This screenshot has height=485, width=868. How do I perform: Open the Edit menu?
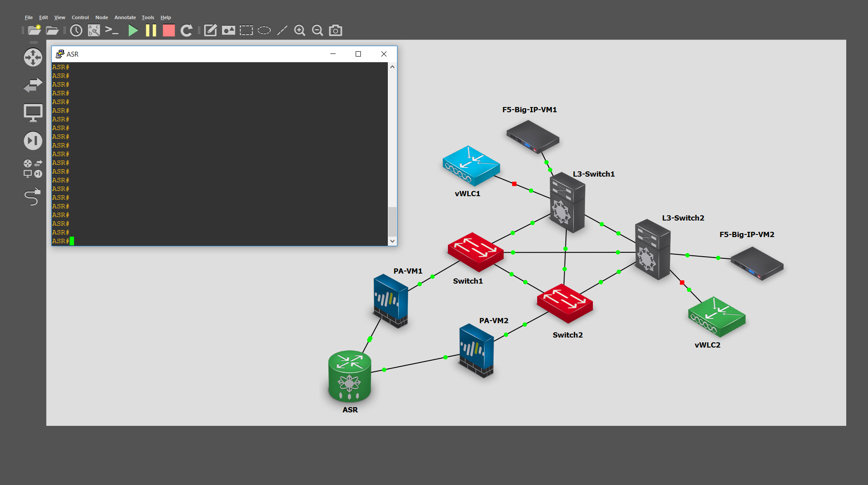pyautogui.click(x=44, y=17)
